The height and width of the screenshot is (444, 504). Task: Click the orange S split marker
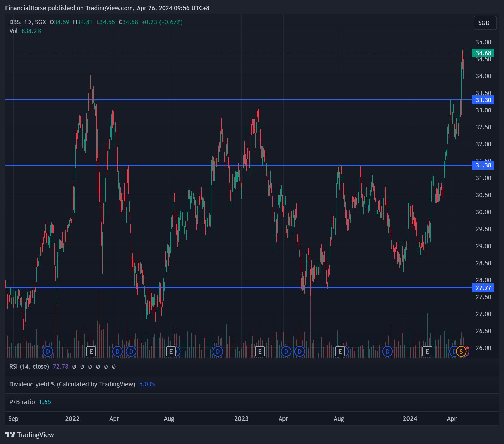(461, 351)
